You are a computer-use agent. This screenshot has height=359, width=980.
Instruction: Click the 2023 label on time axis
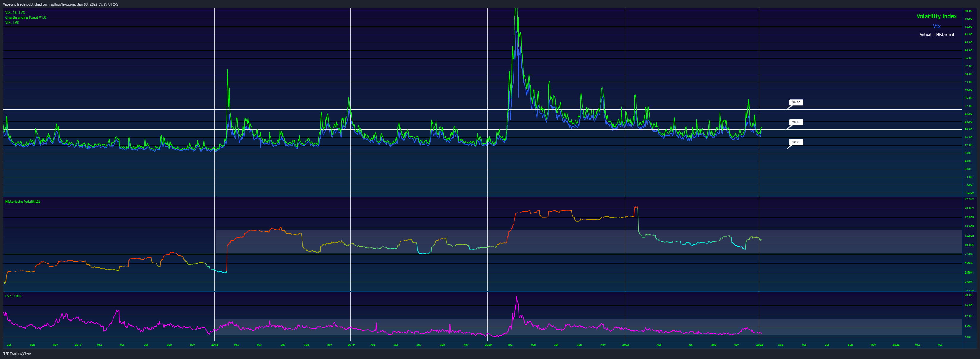tap(896, 344)
